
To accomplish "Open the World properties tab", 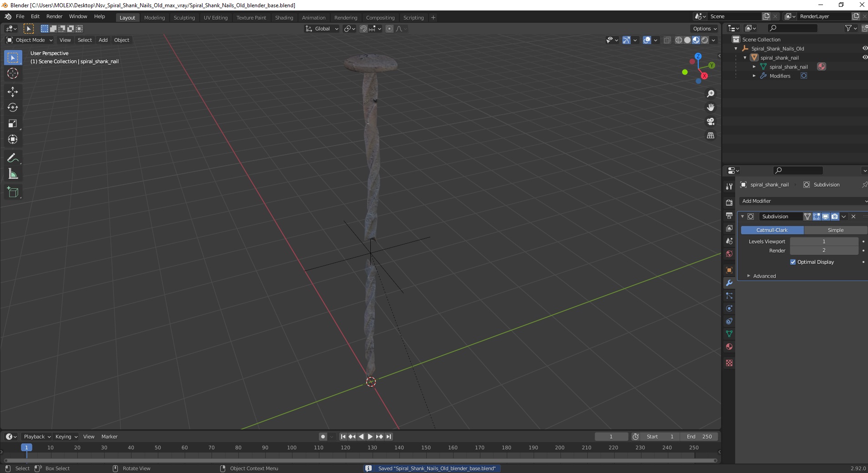I will pyautogui.click(x=729, y=254).
